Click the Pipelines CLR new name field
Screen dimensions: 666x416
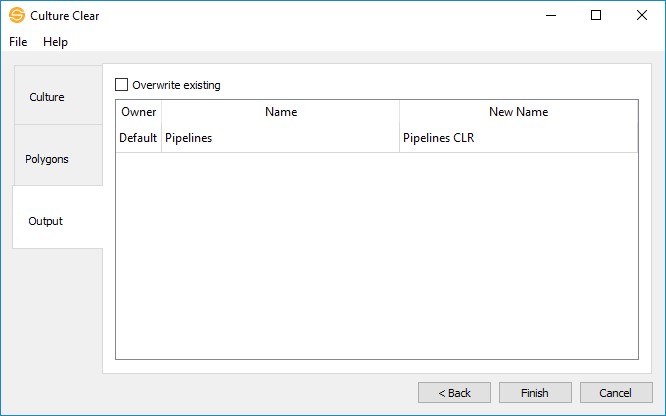pos(518,138)
